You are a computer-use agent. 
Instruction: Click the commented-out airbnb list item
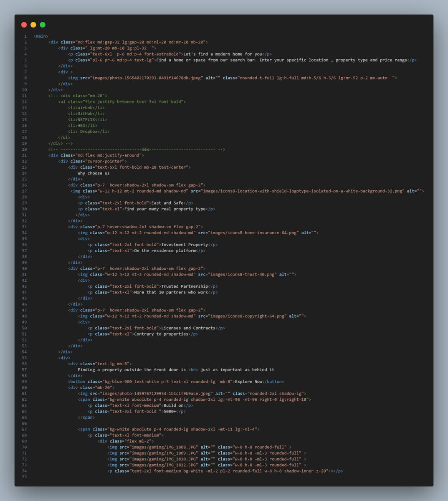click(x=86, y=108)
